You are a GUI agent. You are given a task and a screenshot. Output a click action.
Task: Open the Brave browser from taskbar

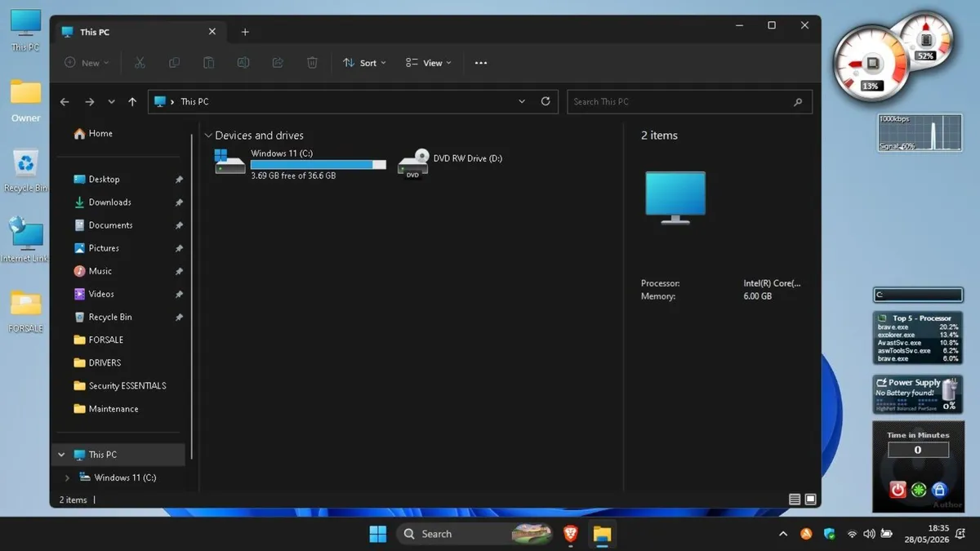(570, 534)
